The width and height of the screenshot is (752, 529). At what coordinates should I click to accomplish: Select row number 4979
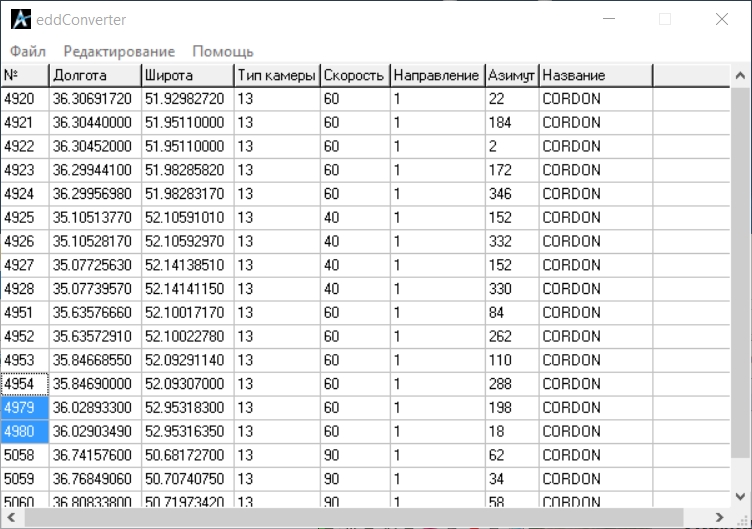[x=24, y=408]
